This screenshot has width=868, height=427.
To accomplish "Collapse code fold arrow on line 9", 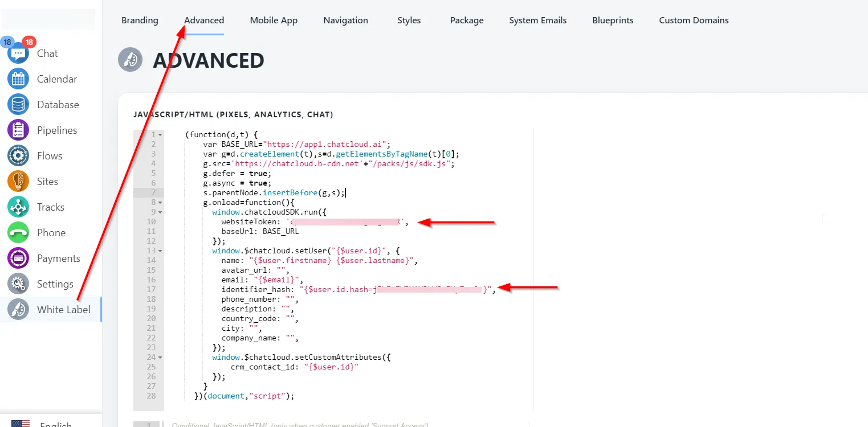I will click(161, 212).
